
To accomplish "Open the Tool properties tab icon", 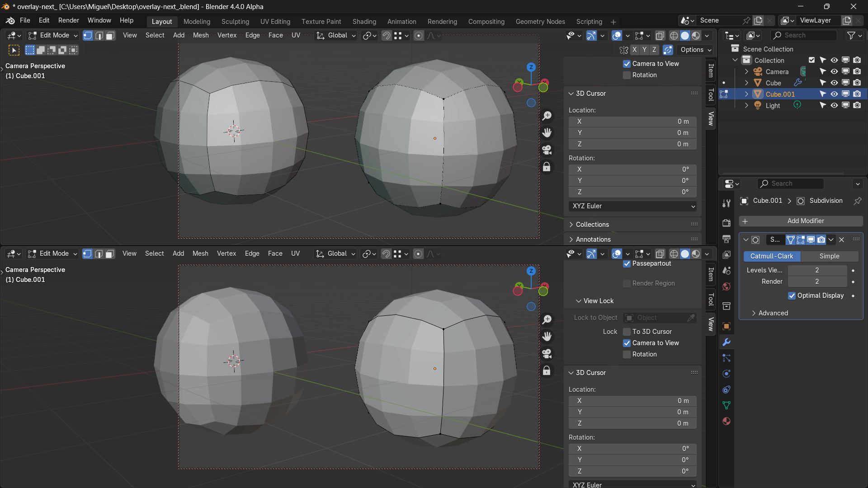I will 726,203.
